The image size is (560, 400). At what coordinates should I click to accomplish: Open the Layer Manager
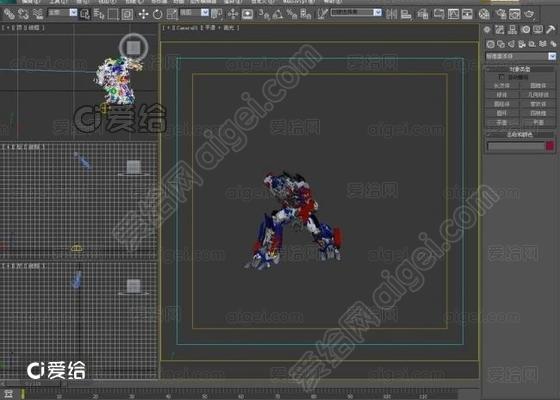pyautogui.click(x=422, y=14)
